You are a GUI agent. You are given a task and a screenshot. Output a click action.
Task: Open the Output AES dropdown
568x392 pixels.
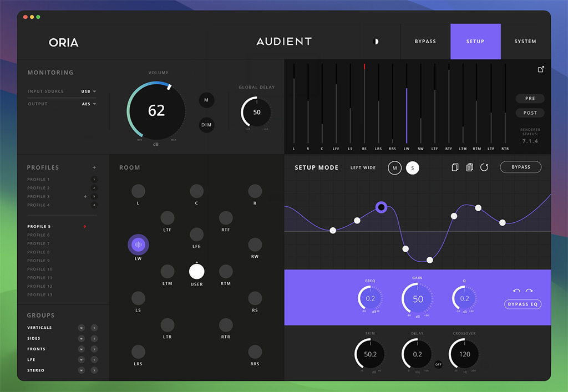89,104
